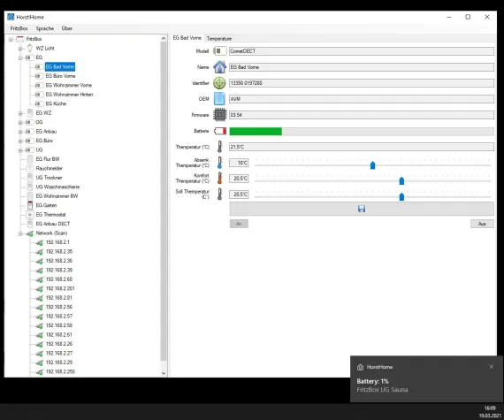Click the floppy disk save icon
The height and width of the screenshot is (420, 504).
(362, 209)
